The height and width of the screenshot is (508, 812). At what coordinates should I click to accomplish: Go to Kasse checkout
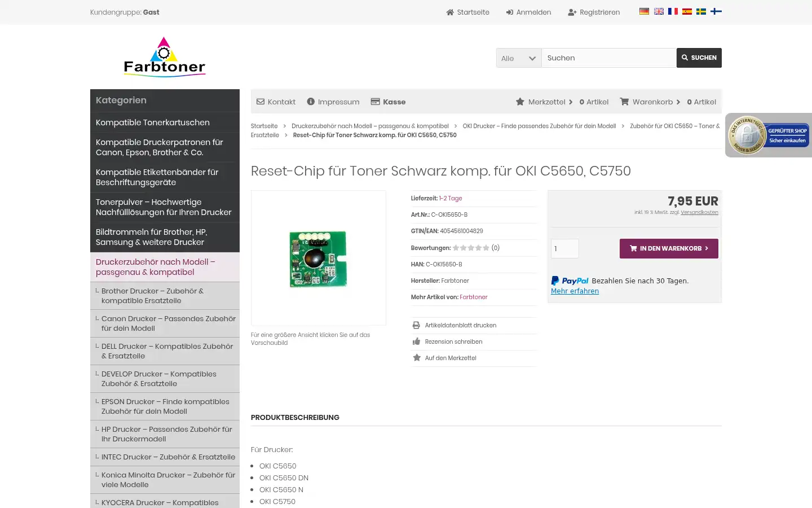click(x=388, y=102)
